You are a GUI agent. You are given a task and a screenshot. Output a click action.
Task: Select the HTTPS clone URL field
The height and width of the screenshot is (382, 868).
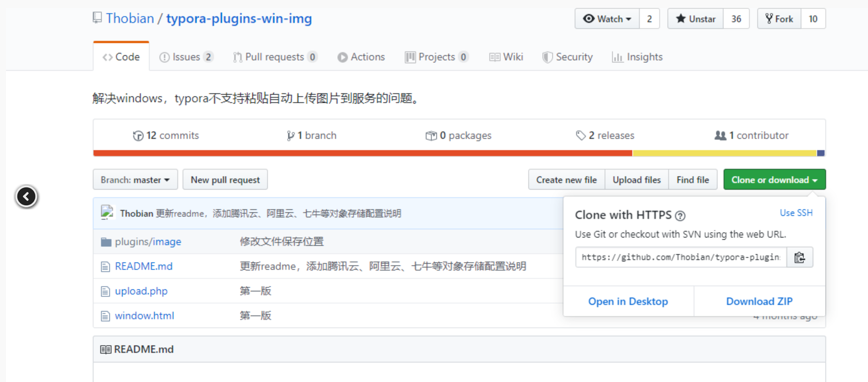(681, 257)
